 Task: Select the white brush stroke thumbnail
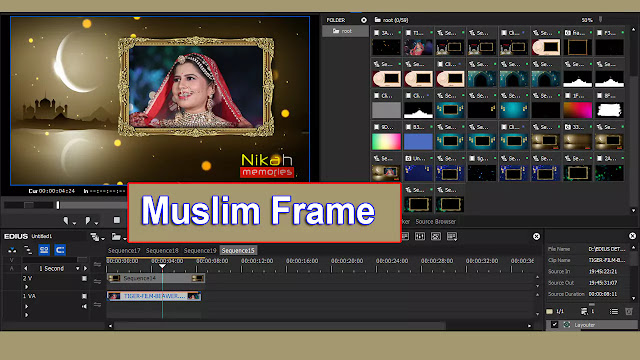(609, 110)
